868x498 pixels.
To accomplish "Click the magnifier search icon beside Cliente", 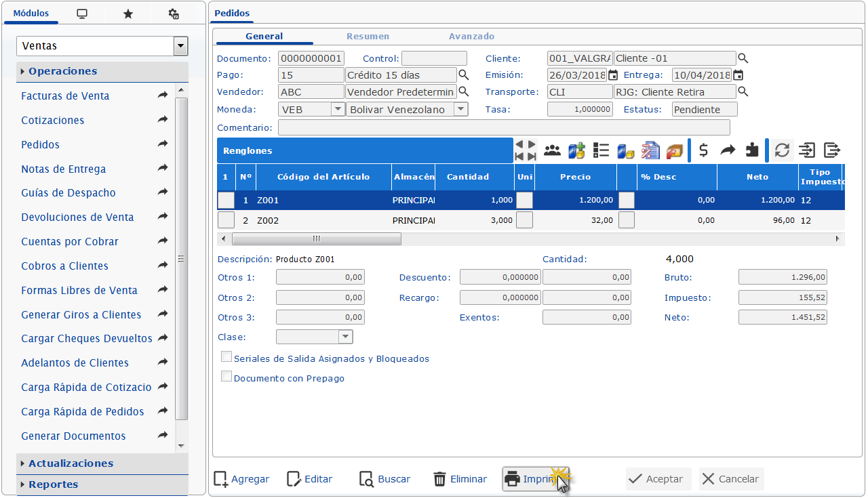I will click(x=743, y=58).
